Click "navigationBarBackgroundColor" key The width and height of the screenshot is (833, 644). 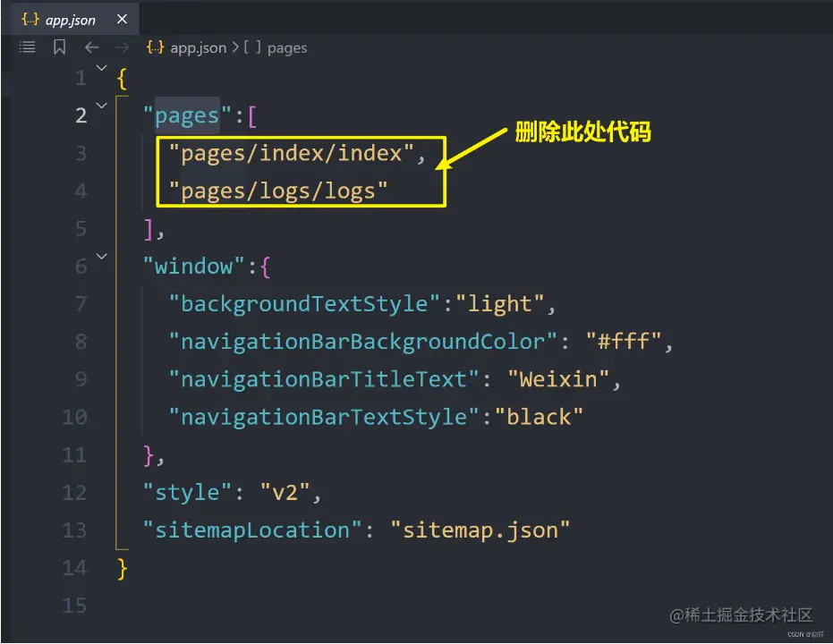(x=363, y=342)
